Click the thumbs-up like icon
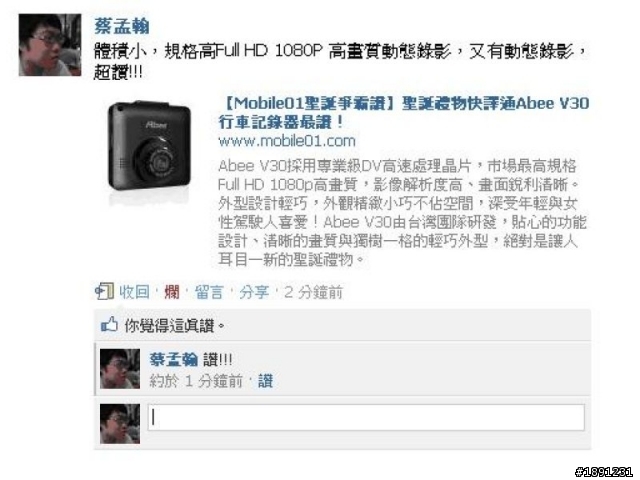 pos(109,325)
